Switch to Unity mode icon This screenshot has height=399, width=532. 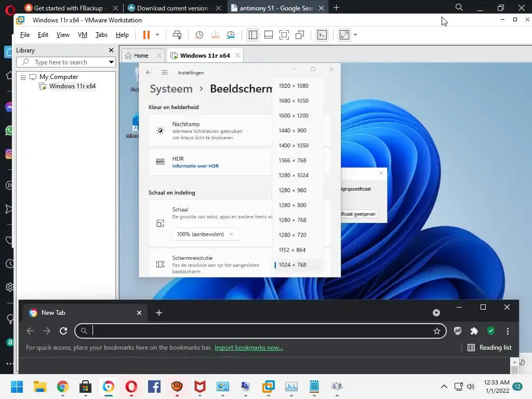(300, 35)
